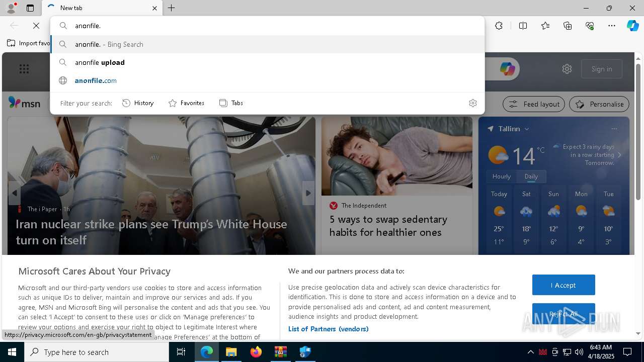Open the notifications center

(x=627, y=352)
